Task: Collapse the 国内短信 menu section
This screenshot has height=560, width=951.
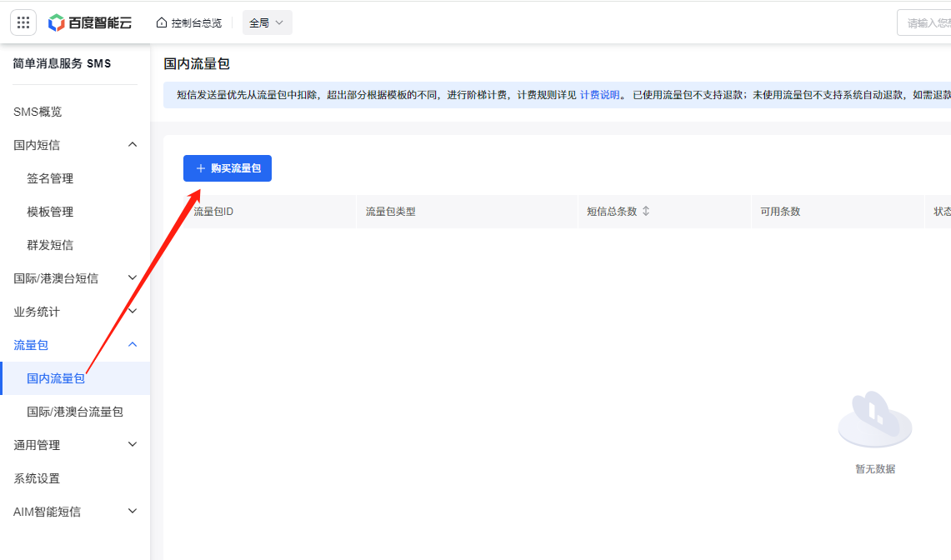Action: (x=132, y=145)
